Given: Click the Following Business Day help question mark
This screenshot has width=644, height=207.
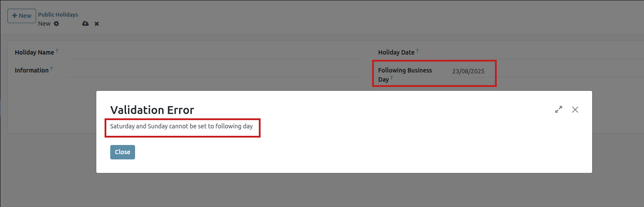Looking at the screenshot, I should coord(391,78).
